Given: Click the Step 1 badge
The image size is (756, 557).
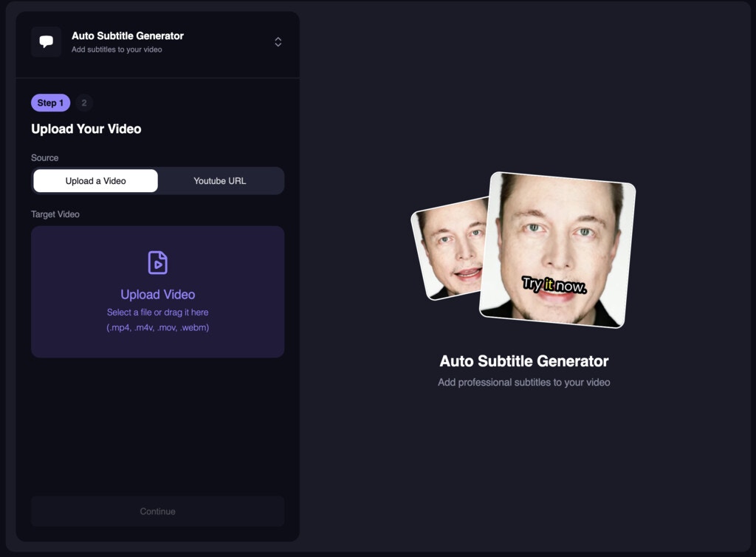Looking at the screenshot, I should tap(50, 103).
